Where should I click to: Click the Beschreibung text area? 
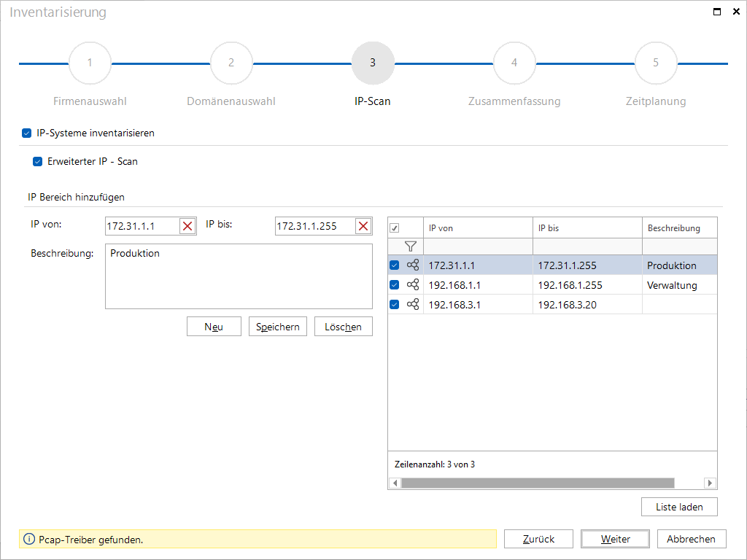239,276
